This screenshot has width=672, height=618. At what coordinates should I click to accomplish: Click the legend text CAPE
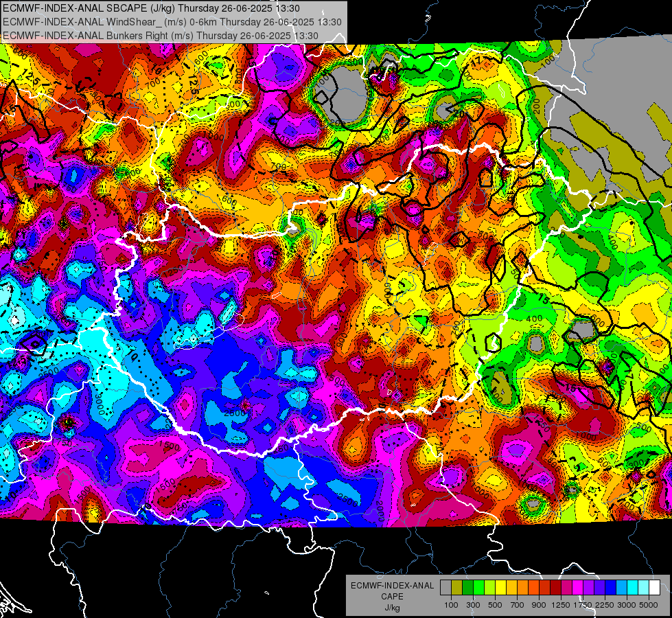pyautogui.click(x=393, y=596)
